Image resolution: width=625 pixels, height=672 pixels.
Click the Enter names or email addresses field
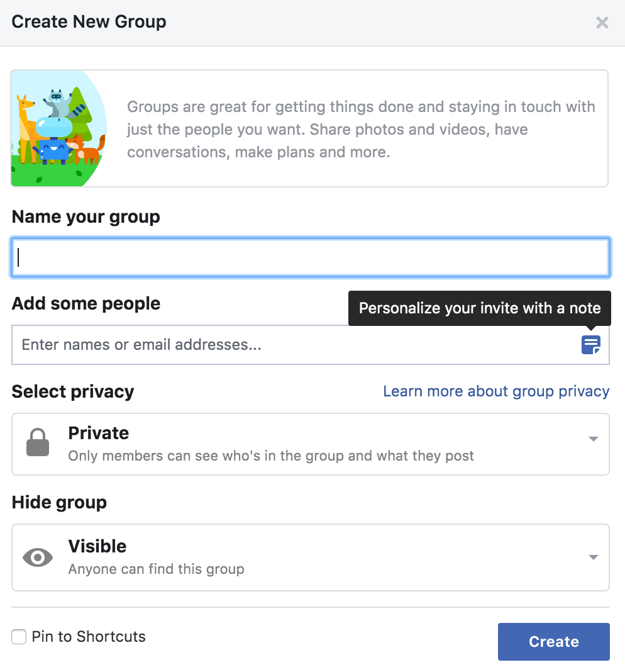(252, 345)
